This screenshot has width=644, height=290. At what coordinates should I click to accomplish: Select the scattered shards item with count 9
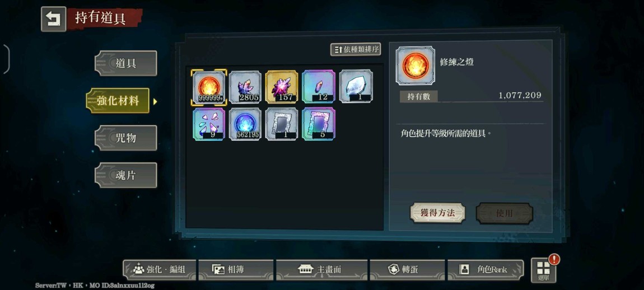[209, 124]
